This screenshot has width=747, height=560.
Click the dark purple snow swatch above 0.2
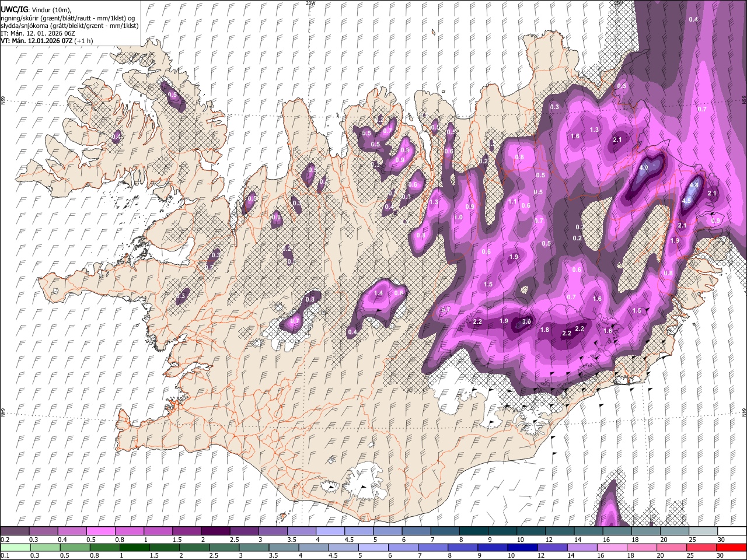click(x=15, y=531)
